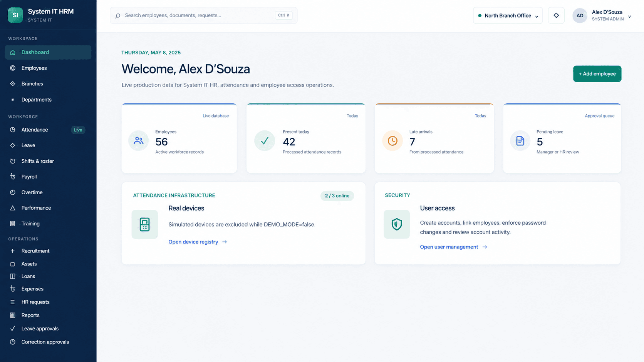Viewport: 644px width, 362px height.
Task: Click the Employees card people icon
Action: [139, 141]
